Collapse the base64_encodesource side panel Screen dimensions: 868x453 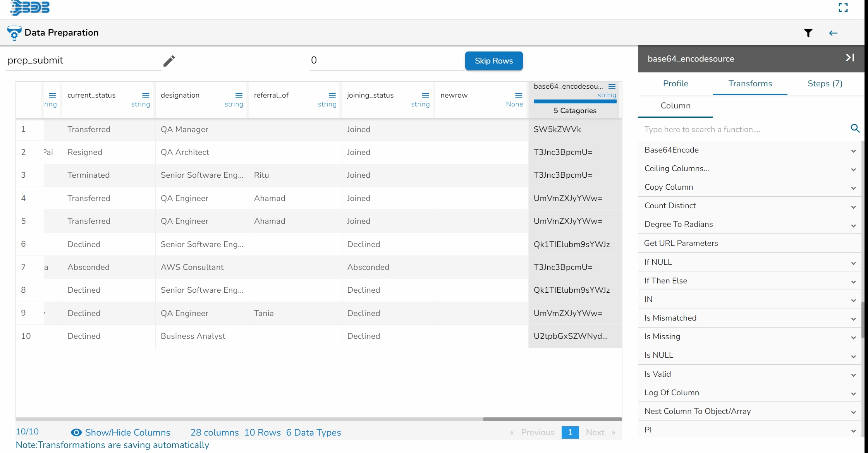pyautogui.click(x=850, y=58)
